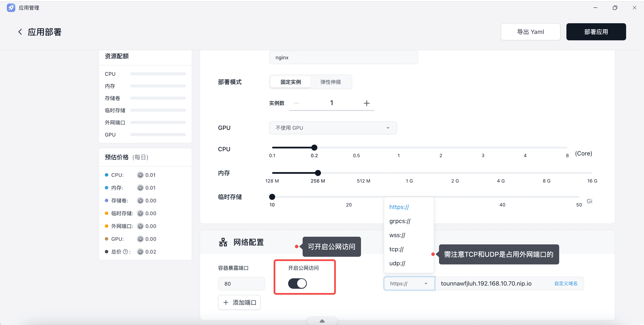Click the 自定义域名 link
The width and height of the screenshot is (644, 325).
(566, 283)
